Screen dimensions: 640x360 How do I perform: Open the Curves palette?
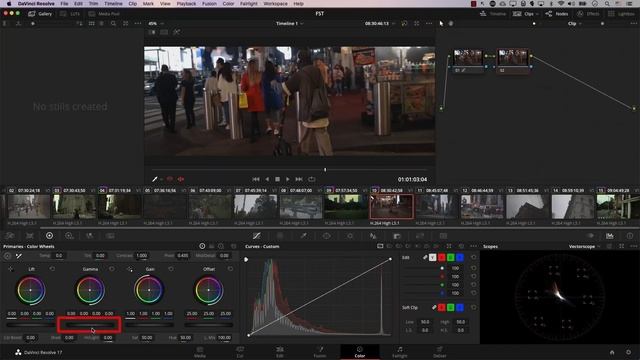coord(256,236)
